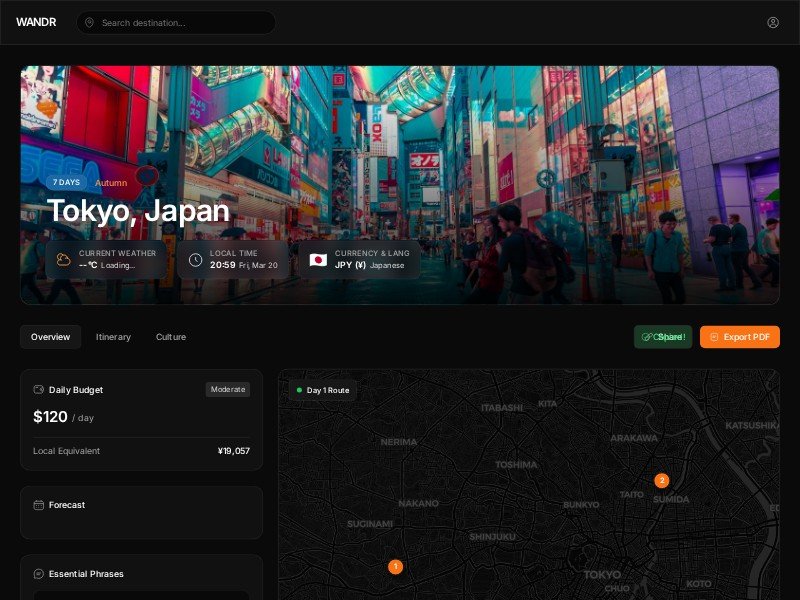This screenshot has height=600, width=800.
Task: Click the Moderate budget badge
Action: [228, 389]
